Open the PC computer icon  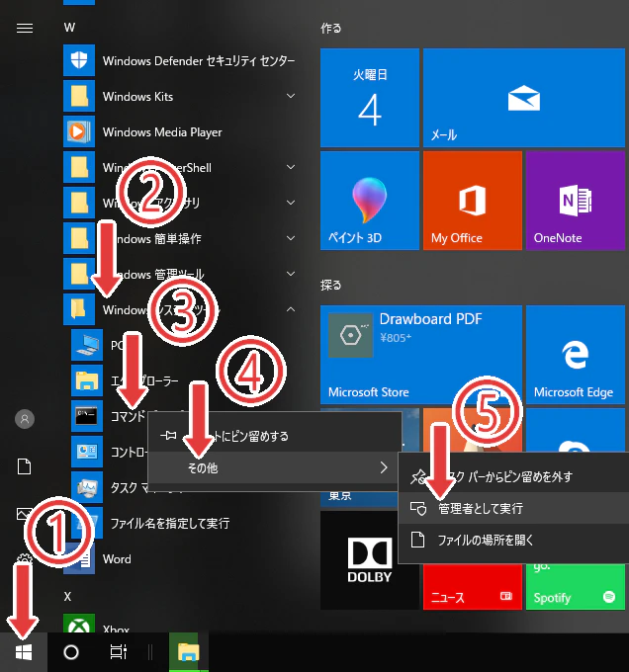pyautogui.click(x=87, y=345)
